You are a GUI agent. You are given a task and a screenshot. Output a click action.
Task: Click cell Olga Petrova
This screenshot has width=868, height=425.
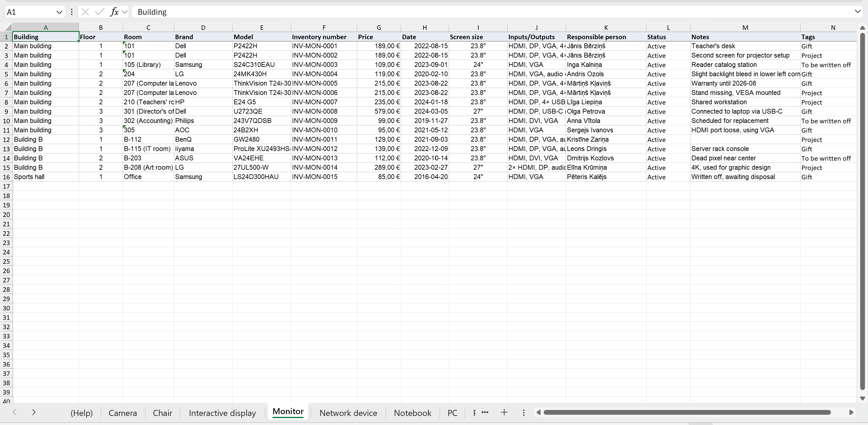[606, 111]
